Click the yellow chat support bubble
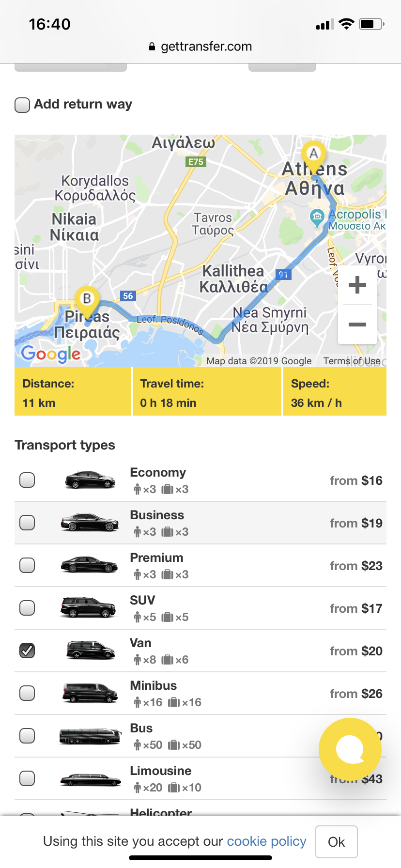Viewport: 401px width, 868px height. [x=350, y=749]
